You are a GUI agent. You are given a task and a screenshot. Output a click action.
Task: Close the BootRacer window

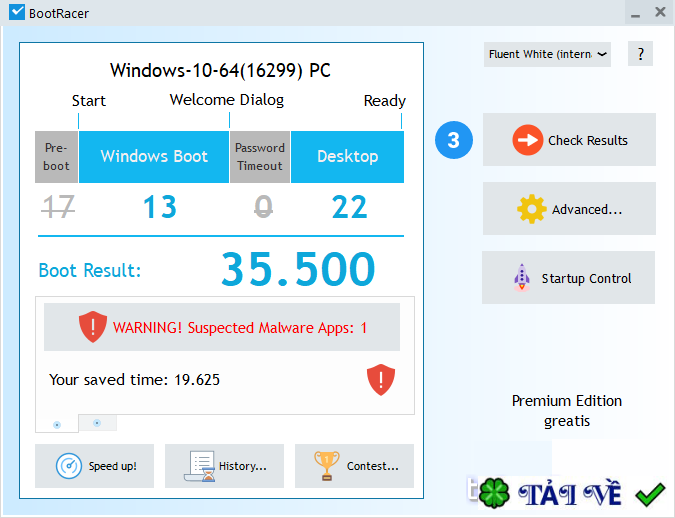pos(660,12)
